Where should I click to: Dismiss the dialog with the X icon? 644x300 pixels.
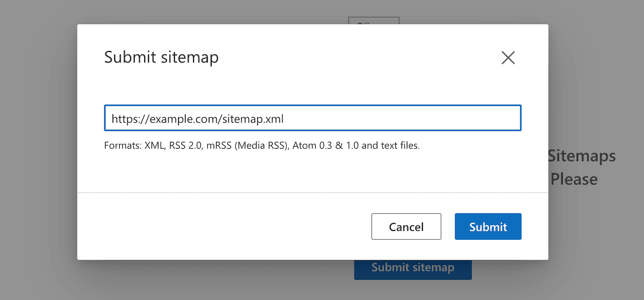(x=508, y=58)
